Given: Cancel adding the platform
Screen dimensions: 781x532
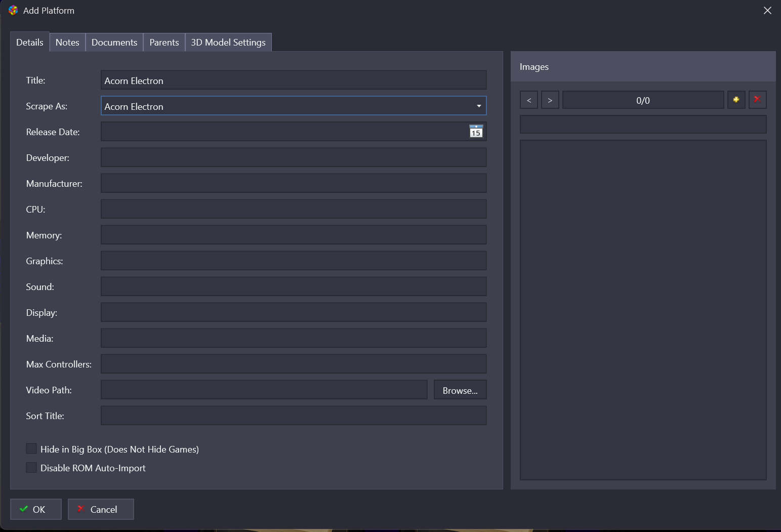Looking at the screenshot, I should point(101,509).
